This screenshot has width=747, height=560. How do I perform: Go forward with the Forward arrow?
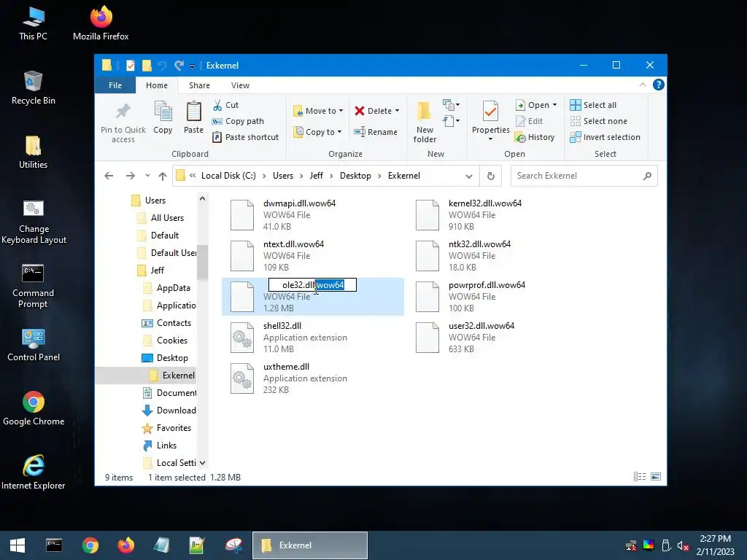tap(130, 176)
